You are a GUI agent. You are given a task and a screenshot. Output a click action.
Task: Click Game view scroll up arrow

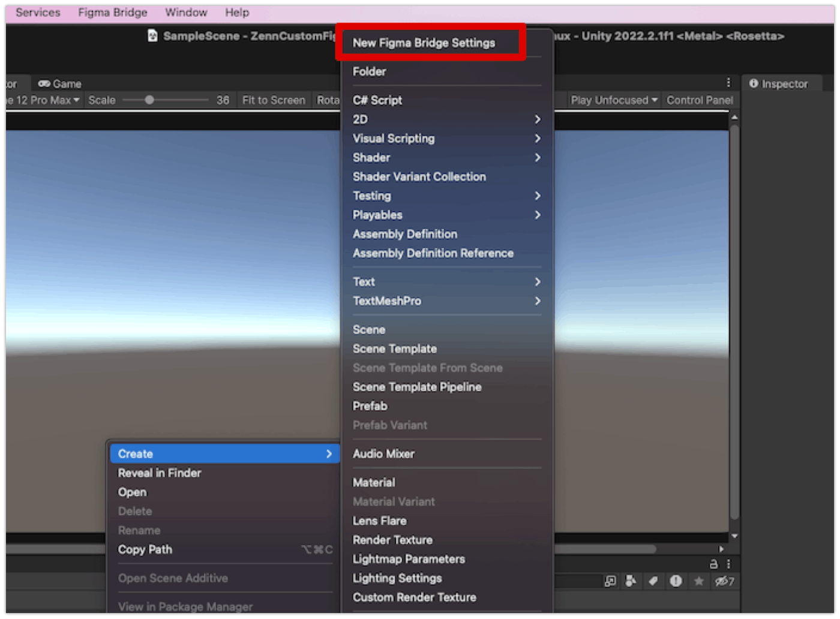pyautogui.click(x=734, y=118)
